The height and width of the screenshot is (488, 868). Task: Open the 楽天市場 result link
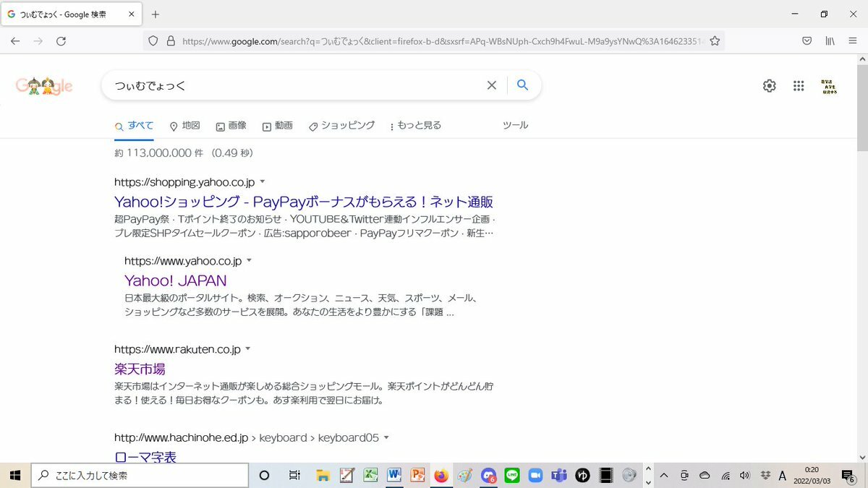pos(140,369)
